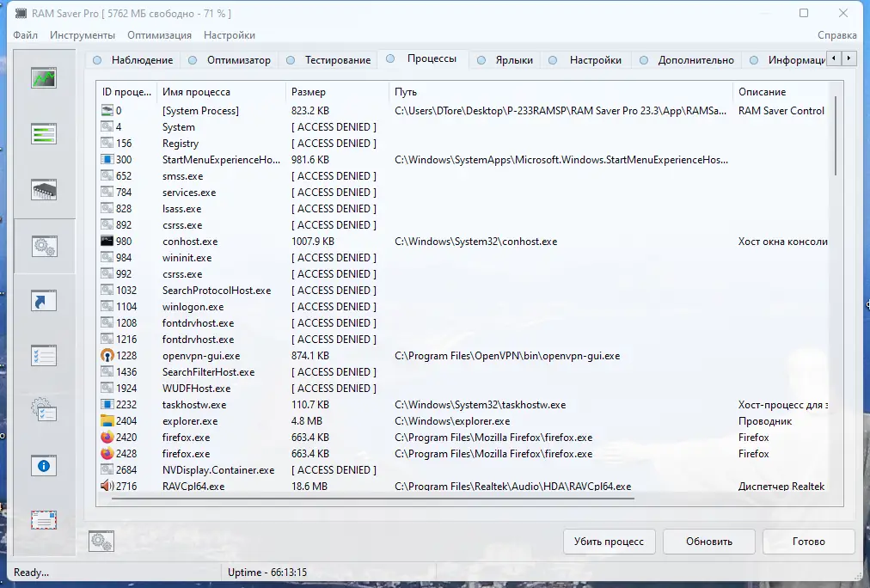Click the horizontal scrollbar of the process list
Image resolution: width=870 pixels, height=588 pixels.
coord(372,499)
